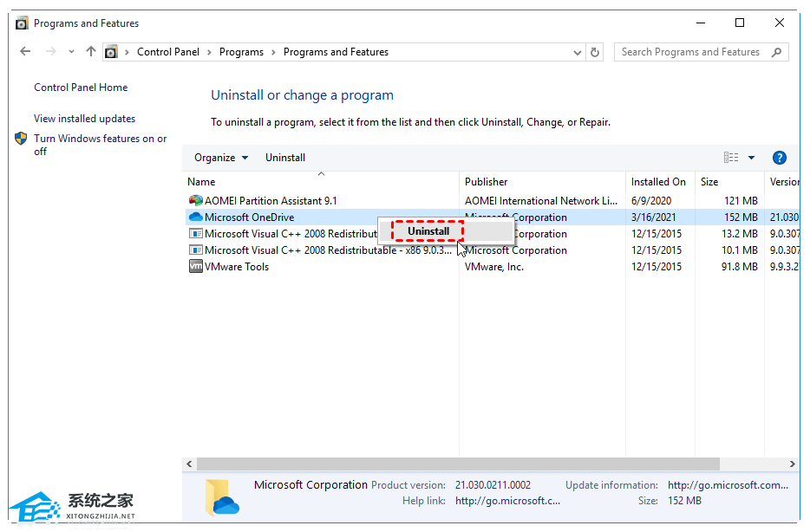810x532 pixels.
Task: Expand the view options dropdown arrow
Action: [751, 158]
